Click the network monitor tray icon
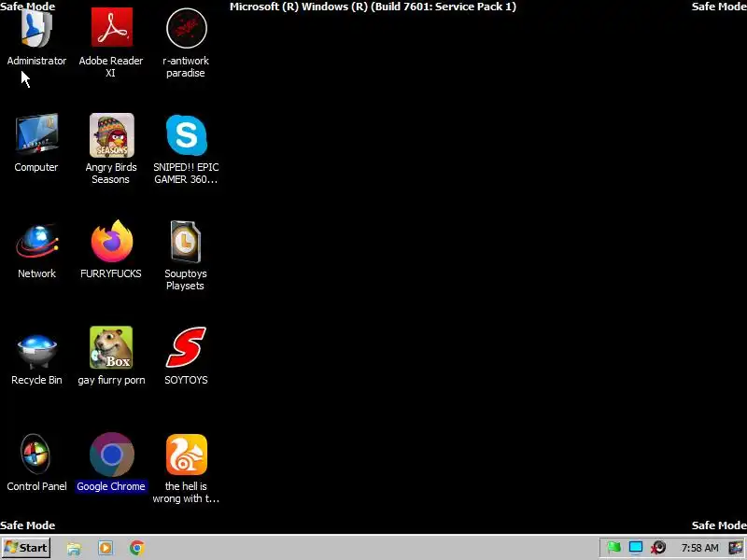This screenshot has width=747, height=560. 636,548
